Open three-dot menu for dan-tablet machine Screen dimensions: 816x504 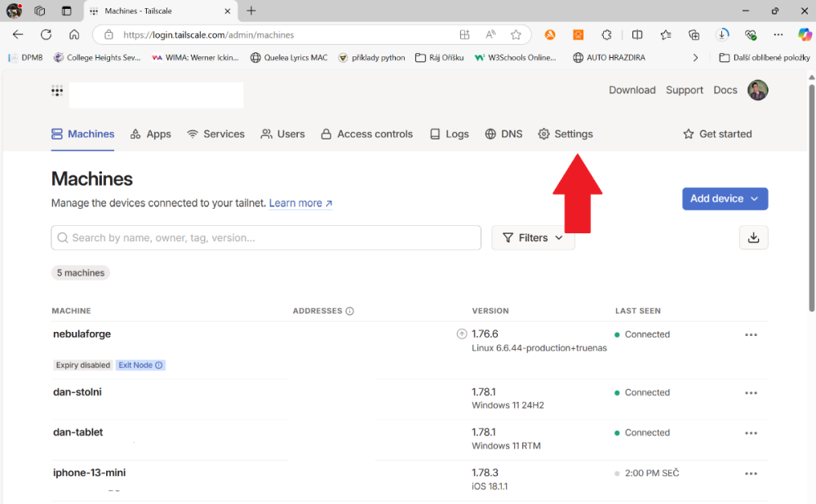click(751, 433)
